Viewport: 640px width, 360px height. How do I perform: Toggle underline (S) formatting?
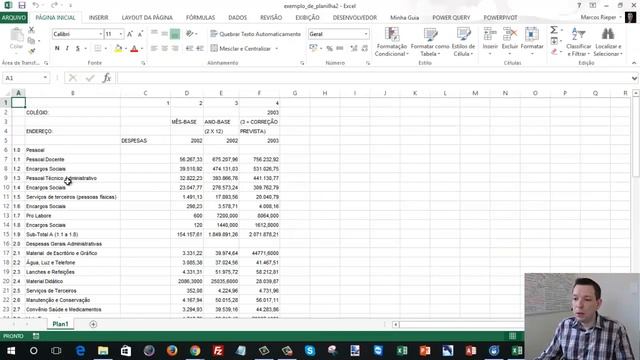77,48
